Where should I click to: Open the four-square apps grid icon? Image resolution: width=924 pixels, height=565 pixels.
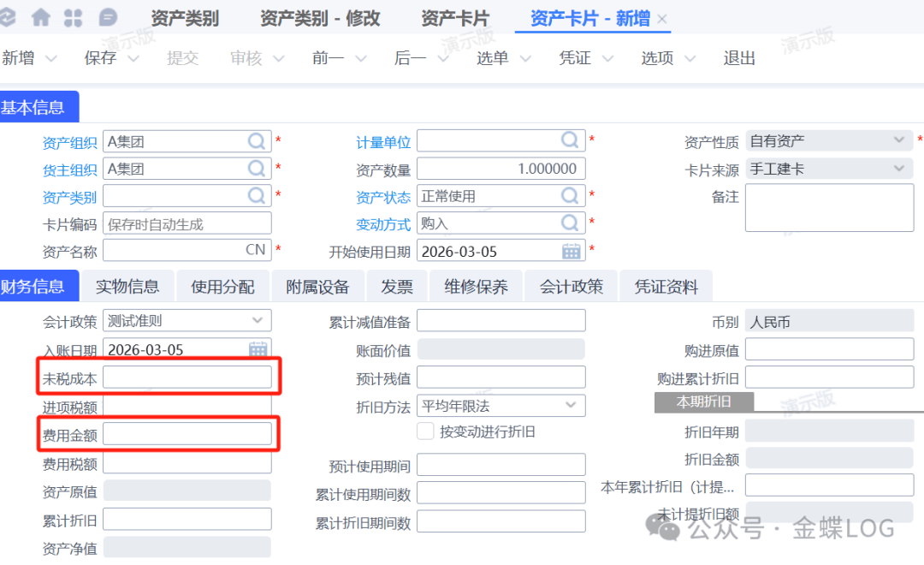coord(74,18)
